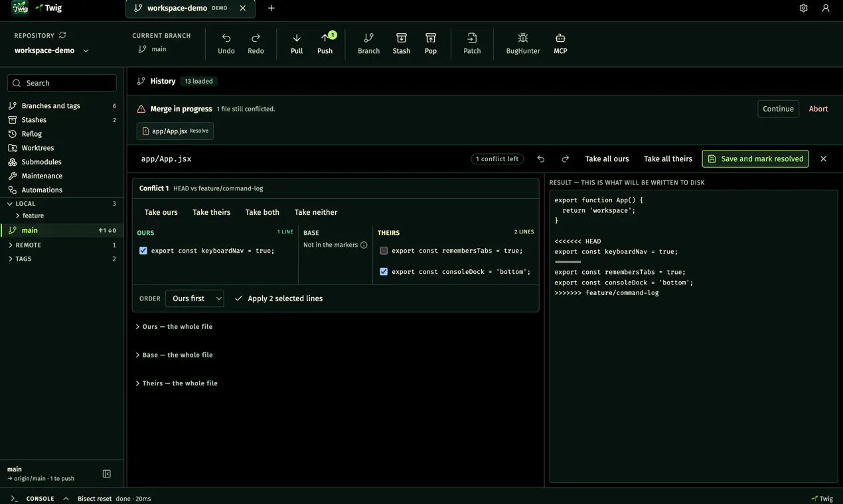Undo the last action in toolbar
The image size is (843, 504).
[226, 44]
